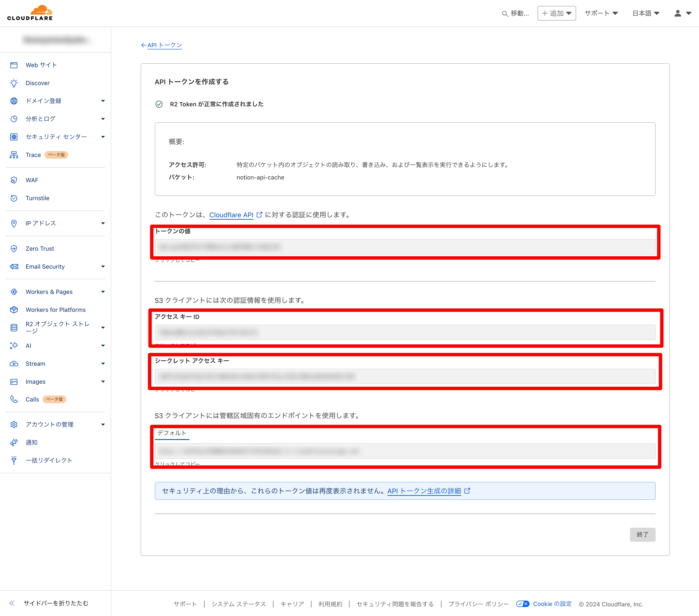Click the ドメイン登録 globe icon

14,101
